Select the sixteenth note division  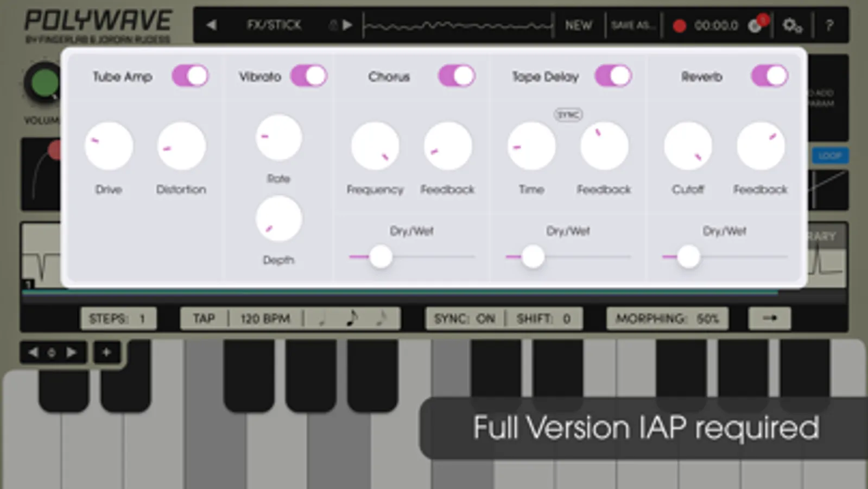pos(382,318)
